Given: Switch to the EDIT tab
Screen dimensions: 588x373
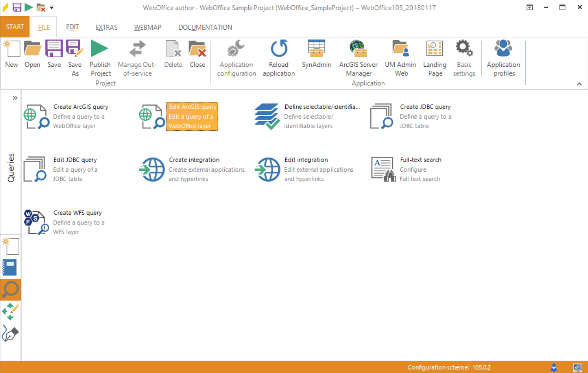Looking at the screenshot, I should (72, 27).
